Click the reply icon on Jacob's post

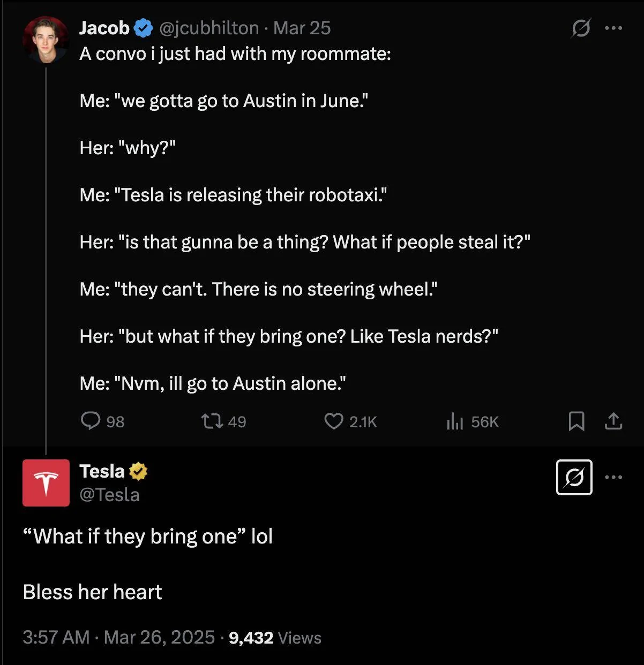point(91,421)
